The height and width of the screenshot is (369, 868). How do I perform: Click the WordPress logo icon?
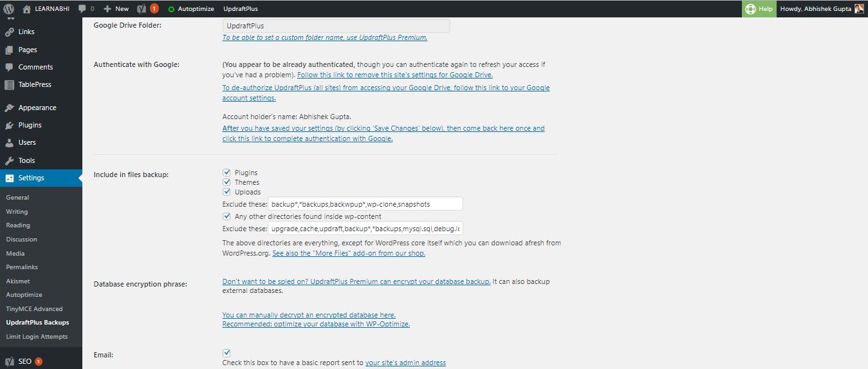click(x=9, y=9)
